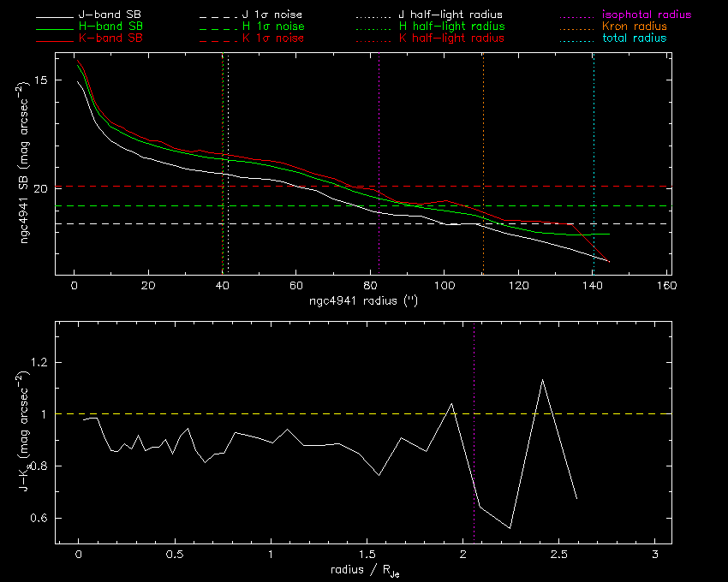This screenshot has height=582, width=728.
Task: Select the total radius legend label
Action: point(635,39)
